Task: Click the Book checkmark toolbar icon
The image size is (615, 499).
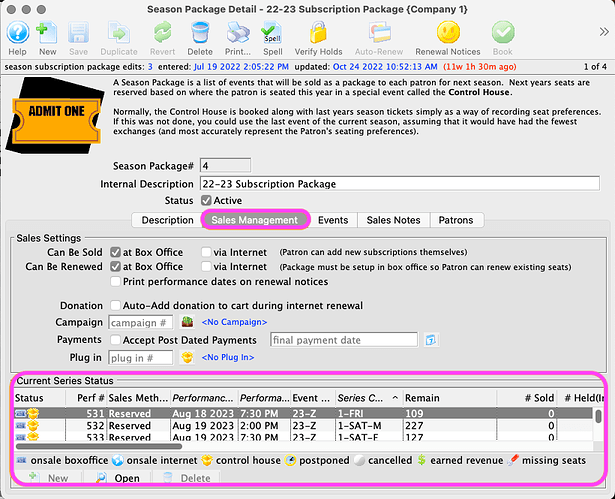Action: coord(503,32)
